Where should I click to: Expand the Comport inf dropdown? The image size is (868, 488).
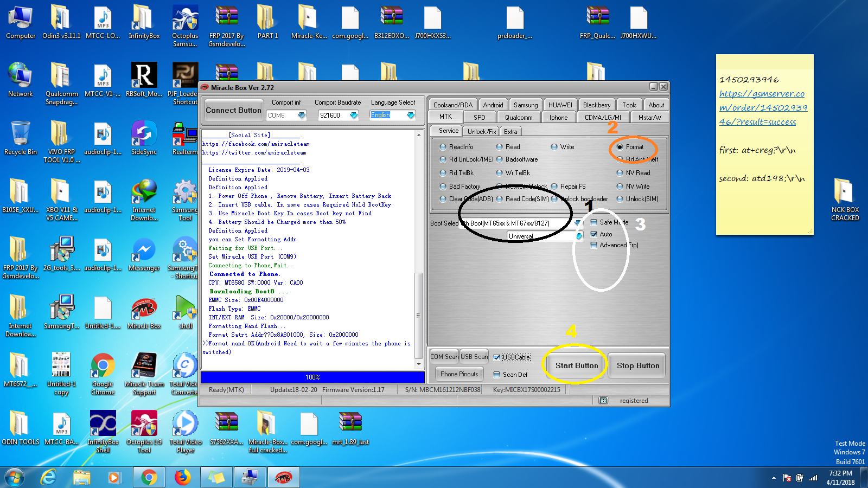pos(302,115)
